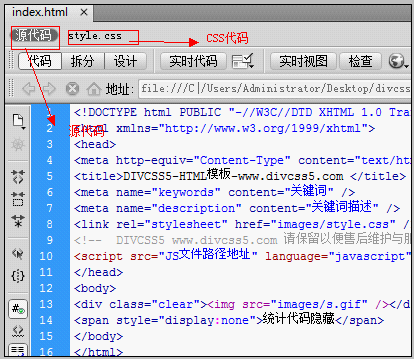Switch to Split view (拆分)
415x360 pixels.
83,61
